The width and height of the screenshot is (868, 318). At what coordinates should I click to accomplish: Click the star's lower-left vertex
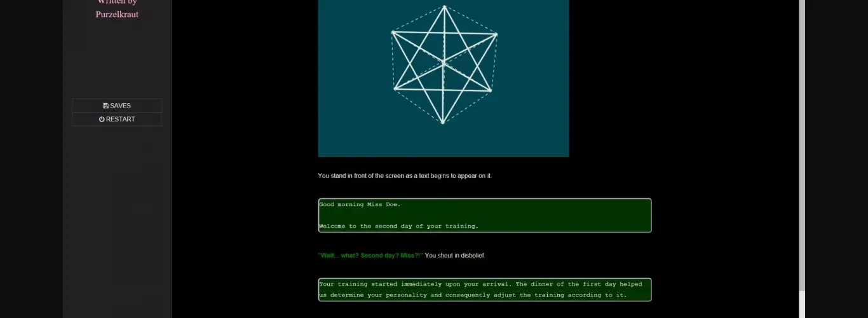pos(395,88)
